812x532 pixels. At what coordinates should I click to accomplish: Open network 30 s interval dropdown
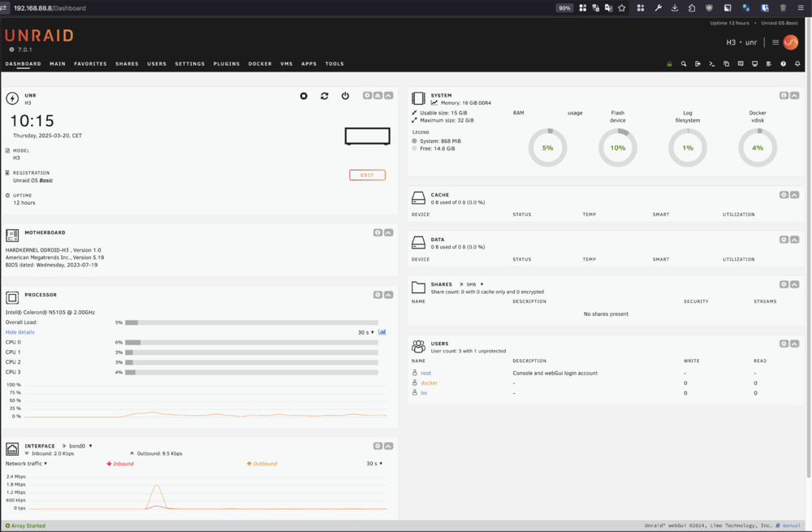(374, 464)
